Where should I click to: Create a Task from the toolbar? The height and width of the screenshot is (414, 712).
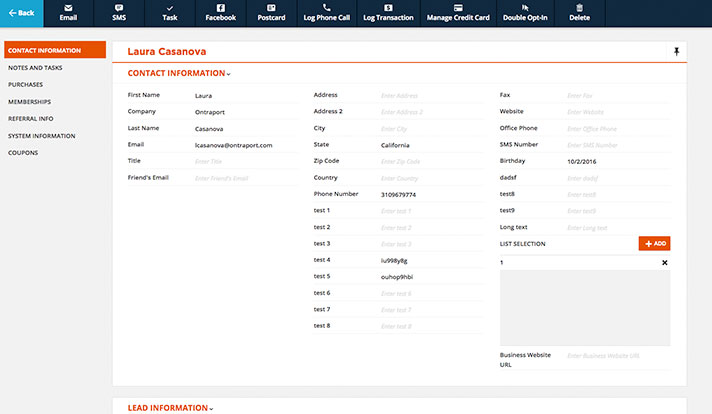point(170,13)
